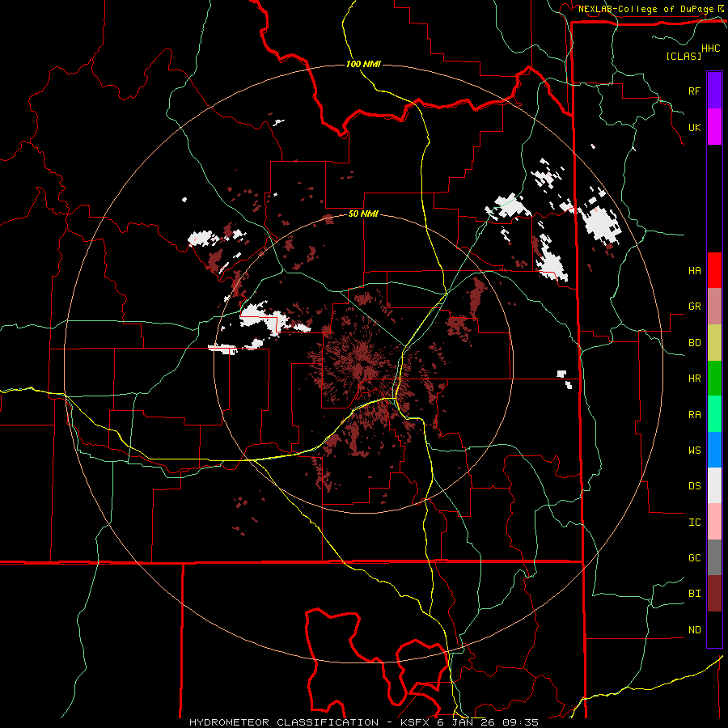This screenshot has height=728, width=728.
Task: Click the [CLAS] units label
Action: [x=684, y=56]
